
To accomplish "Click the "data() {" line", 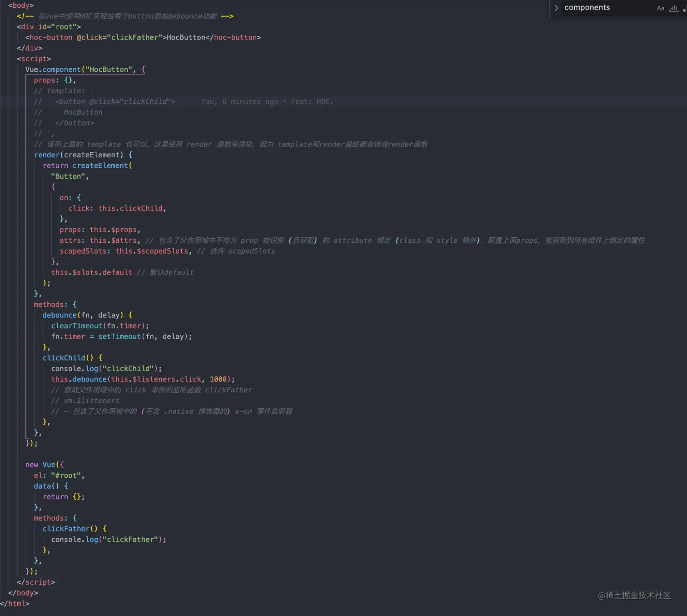I will pos(51,486).
